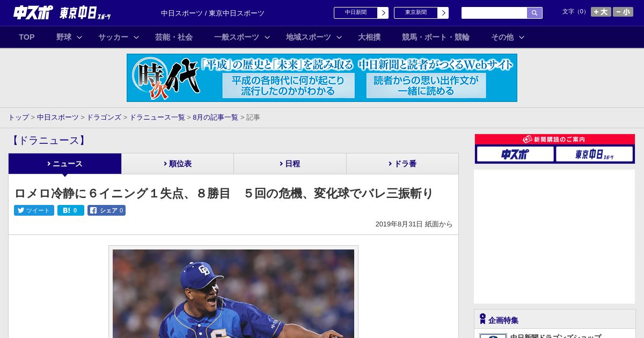Click the Tokyo Chunichi Sports header logo
The height and width of the screenshot is (338, 644).
click(x=85, y=13)
